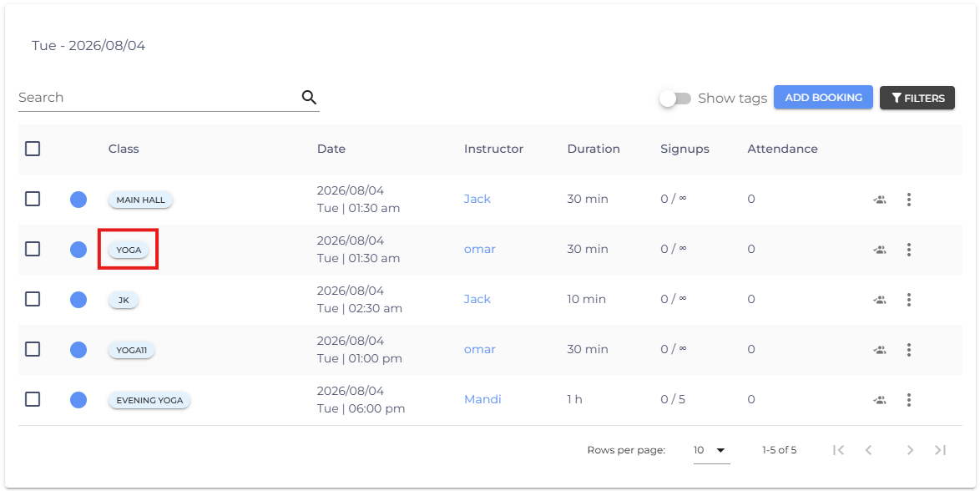980x491 pixels.
Task: Click the Yoga11 class chip
Action: 131,350
